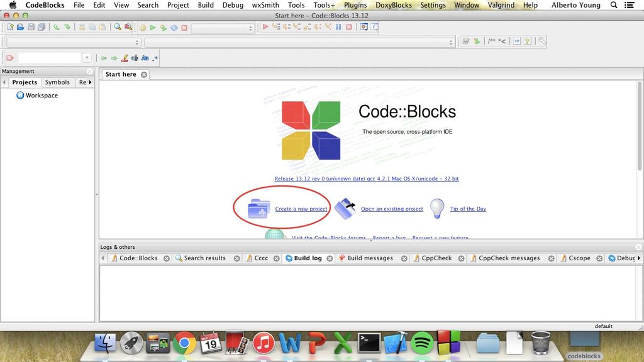Open the function list dropdown
The image size is (644, 362).
299,42
